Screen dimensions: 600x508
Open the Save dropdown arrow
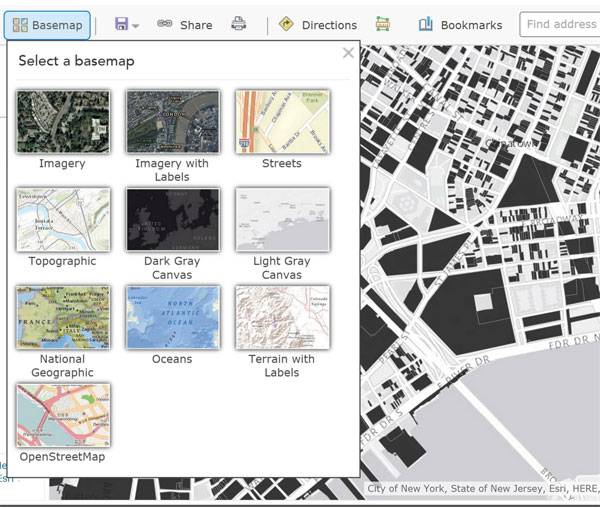136,26
